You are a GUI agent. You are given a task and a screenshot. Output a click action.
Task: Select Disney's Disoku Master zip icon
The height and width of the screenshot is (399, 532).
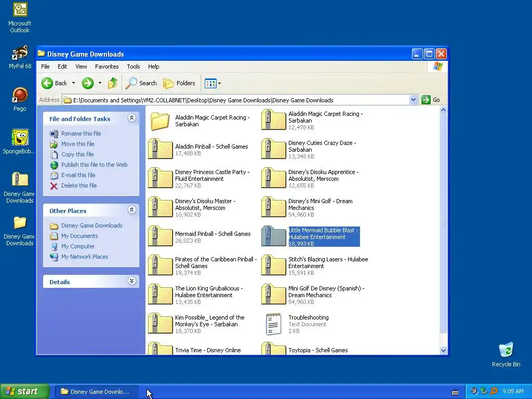tap(160, 208)
